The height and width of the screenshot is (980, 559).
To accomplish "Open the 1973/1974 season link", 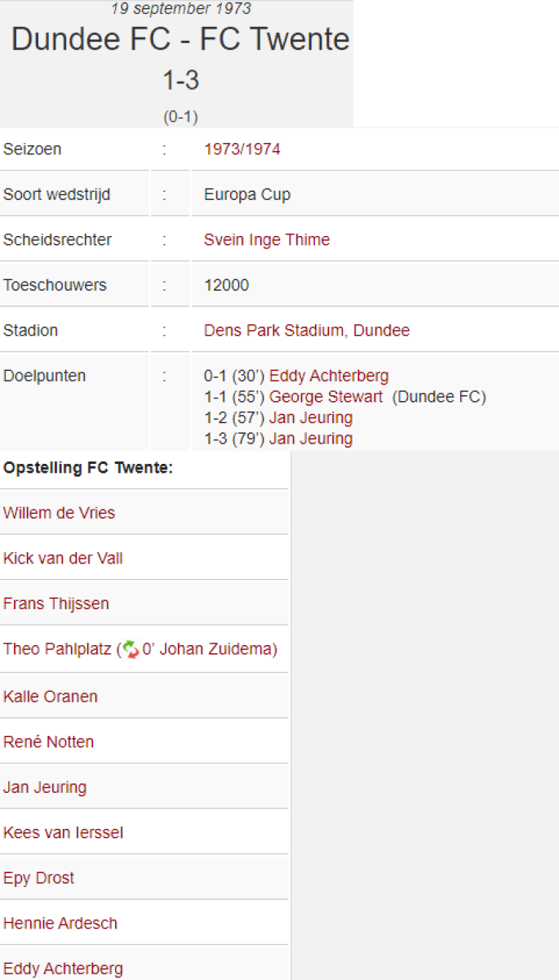I will 242,149.
